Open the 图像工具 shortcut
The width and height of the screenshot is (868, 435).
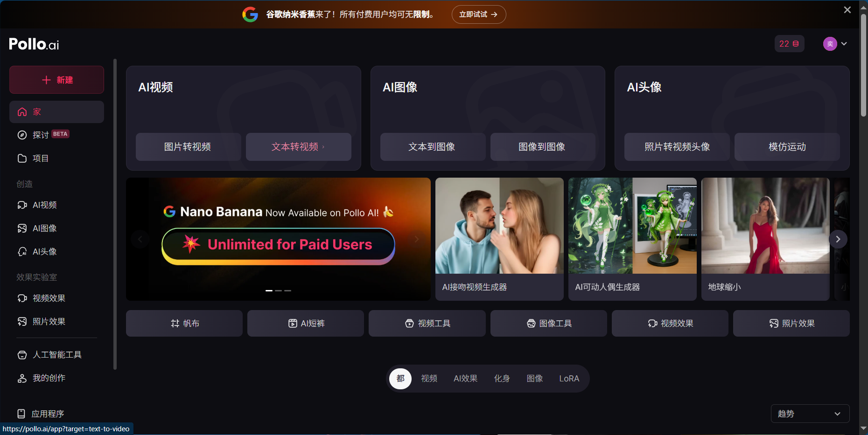pos(549,324)
